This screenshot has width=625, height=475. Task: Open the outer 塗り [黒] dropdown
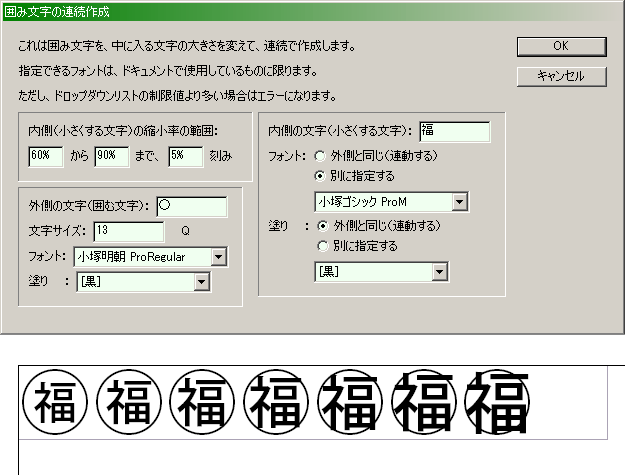coord(143,282)
